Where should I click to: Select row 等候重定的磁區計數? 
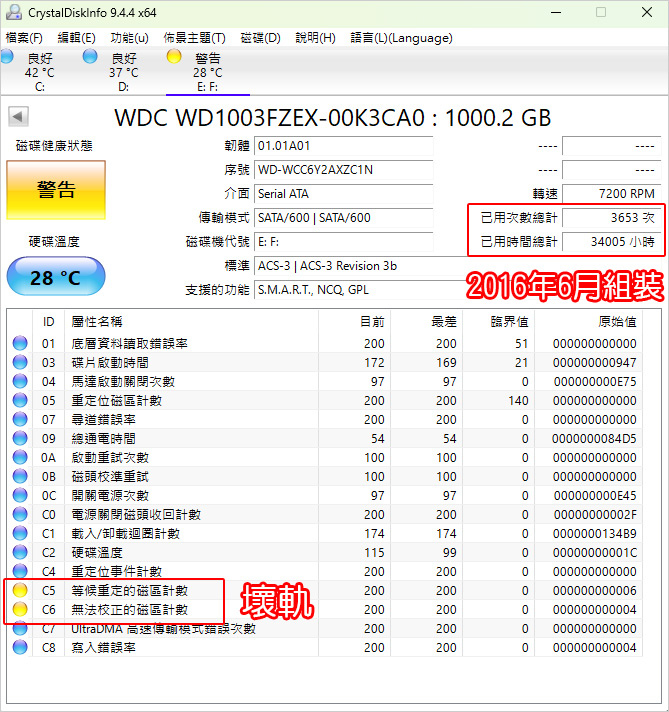point(325,590)
